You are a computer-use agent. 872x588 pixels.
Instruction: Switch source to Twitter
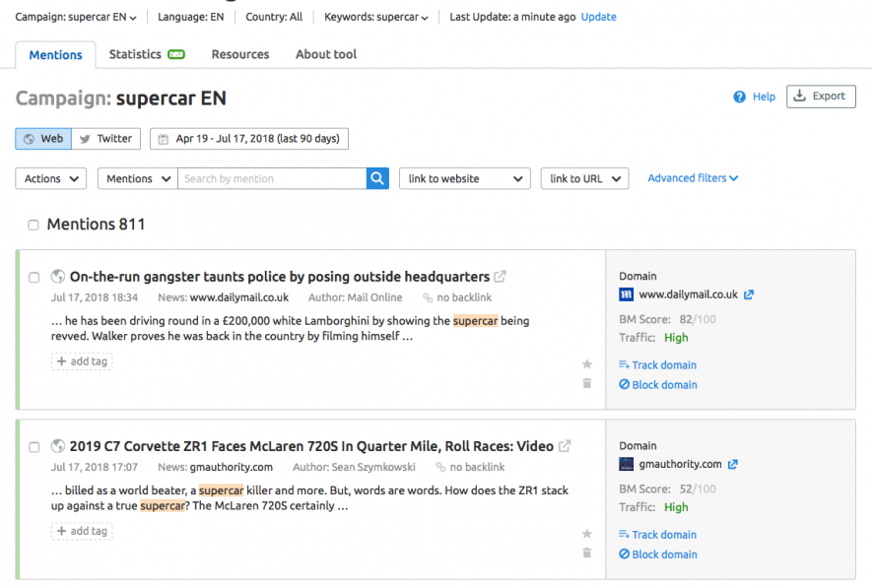click(106, 139)
